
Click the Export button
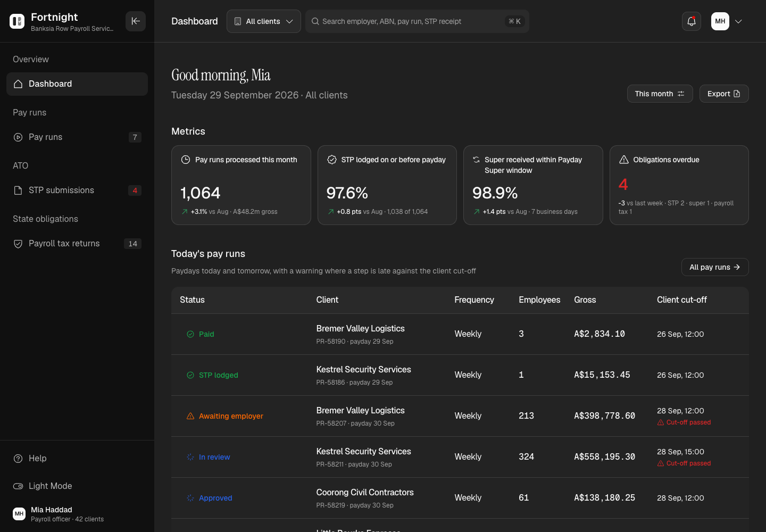(x=724, y=94)
